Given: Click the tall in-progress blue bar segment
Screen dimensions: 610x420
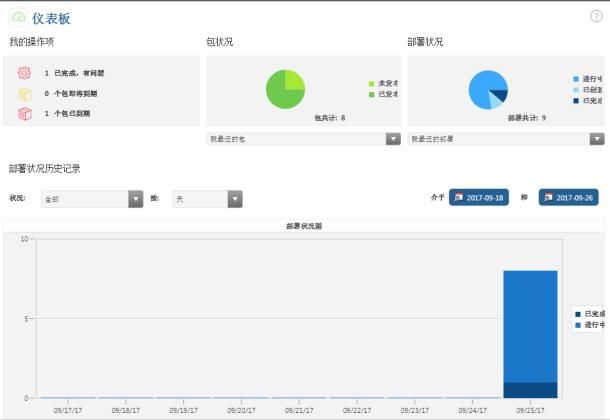Looking at the screenshot, I should [530, 327].
